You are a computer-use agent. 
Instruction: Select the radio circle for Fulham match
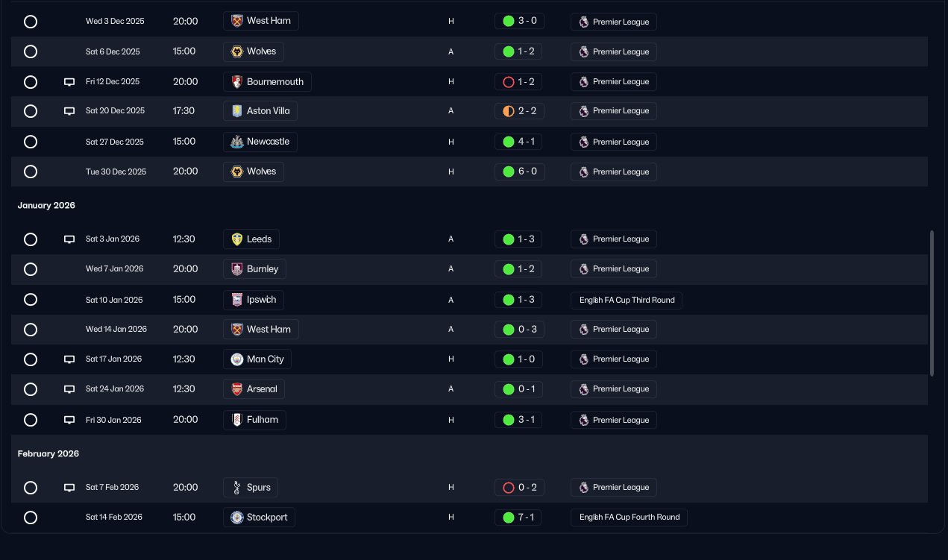[x=31, y=420]
